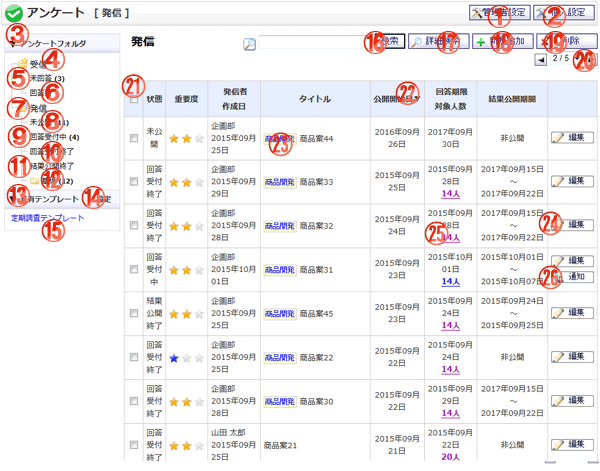
Task: Click 削除 red X delete button
Action: click(x=569, y=43)
